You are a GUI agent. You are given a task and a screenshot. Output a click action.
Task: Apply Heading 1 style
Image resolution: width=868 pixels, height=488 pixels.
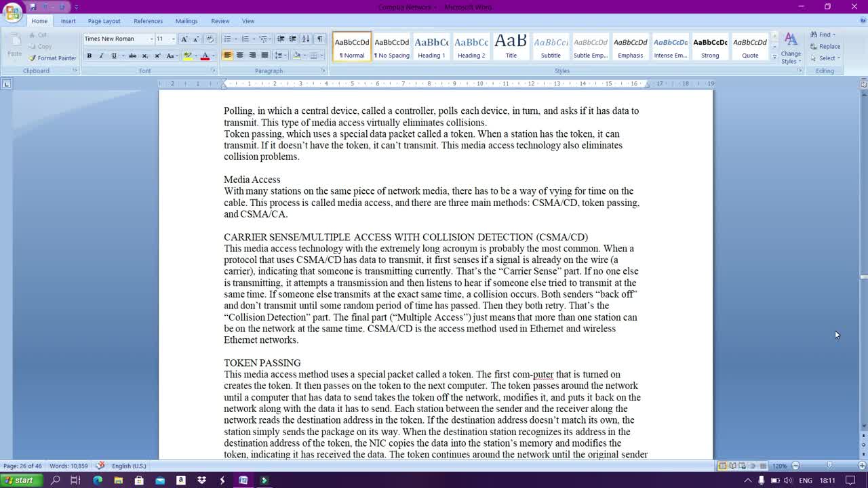(x=431, y=46)
